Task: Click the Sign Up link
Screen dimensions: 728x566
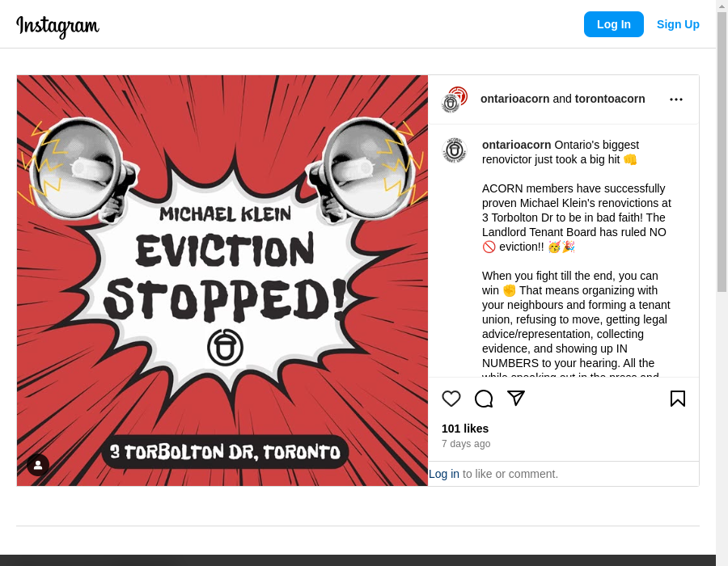Action: (x=678, y=24)
